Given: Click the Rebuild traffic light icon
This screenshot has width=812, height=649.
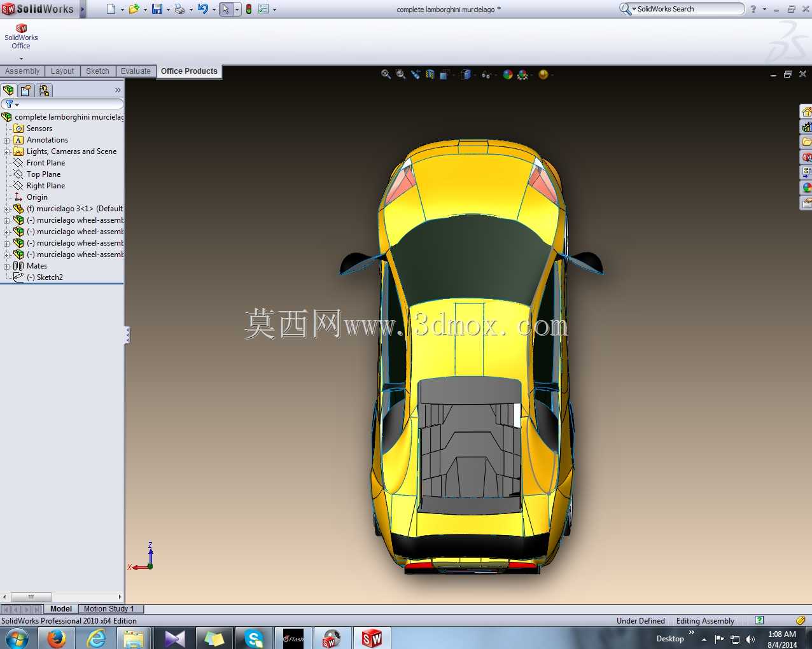Looking at the screenshot, I should (249, 9).
